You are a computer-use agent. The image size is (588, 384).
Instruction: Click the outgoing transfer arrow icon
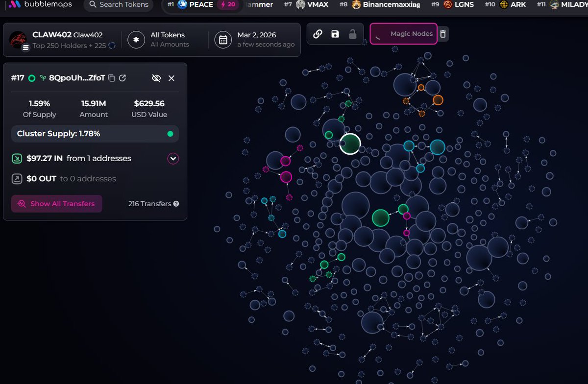[x=17, y=179]
